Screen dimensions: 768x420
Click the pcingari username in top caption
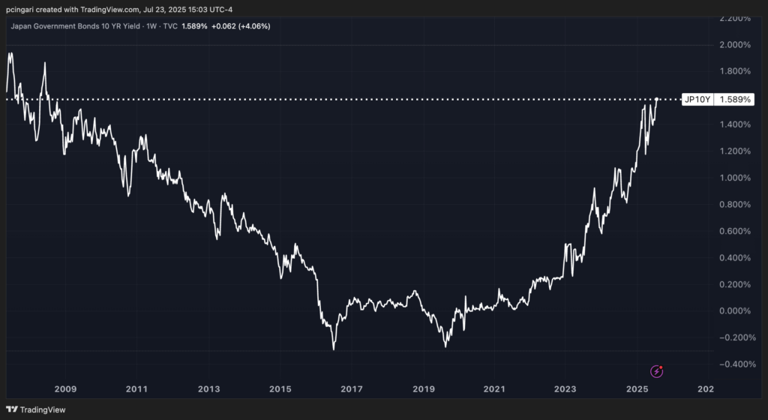coord(20,9)
